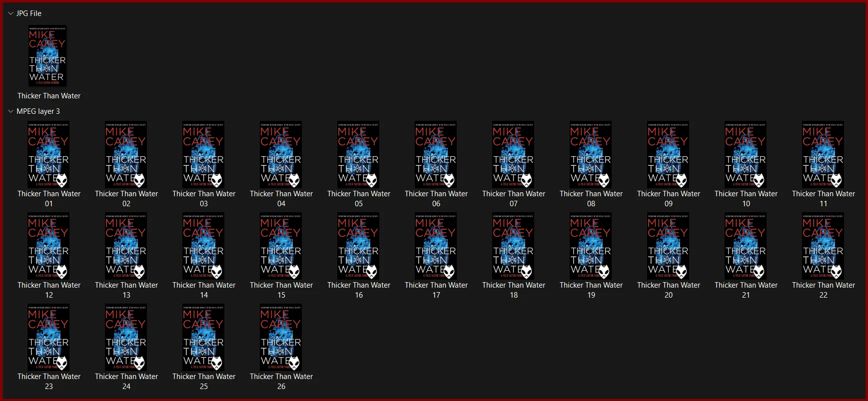This screenshot has height=401, width=868.
Task: Click the Thicker Than Water 02 track icon
Action: click(x=126, y=154)
